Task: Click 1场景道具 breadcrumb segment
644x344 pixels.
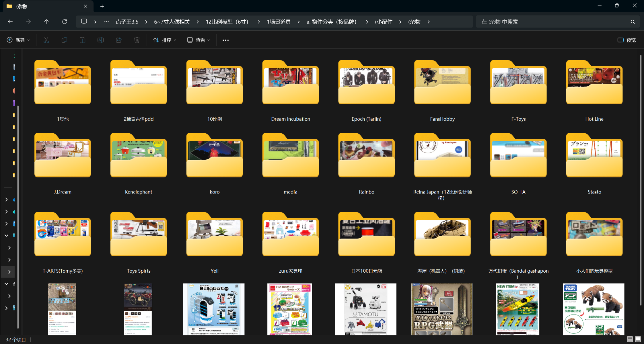Action: click(279, 22)
